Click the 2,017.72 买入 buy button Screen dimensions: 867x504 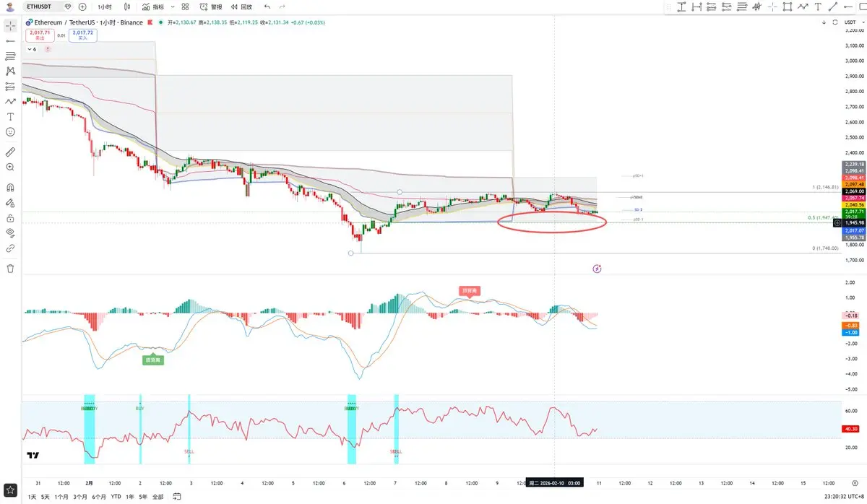tap(83, 35)
